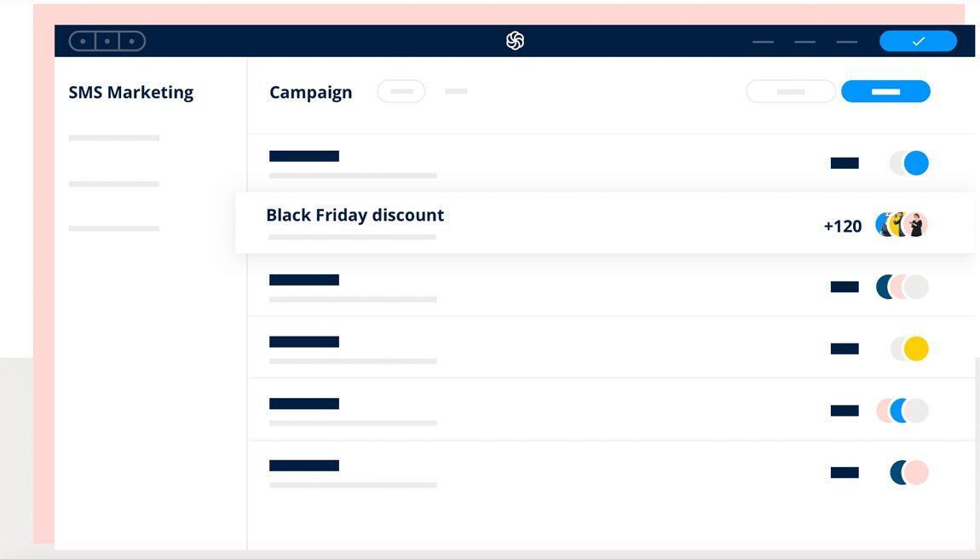This screenshot has height=559, width=980.
Task: Open the Black Friday discount campaign
Action: 355,216
